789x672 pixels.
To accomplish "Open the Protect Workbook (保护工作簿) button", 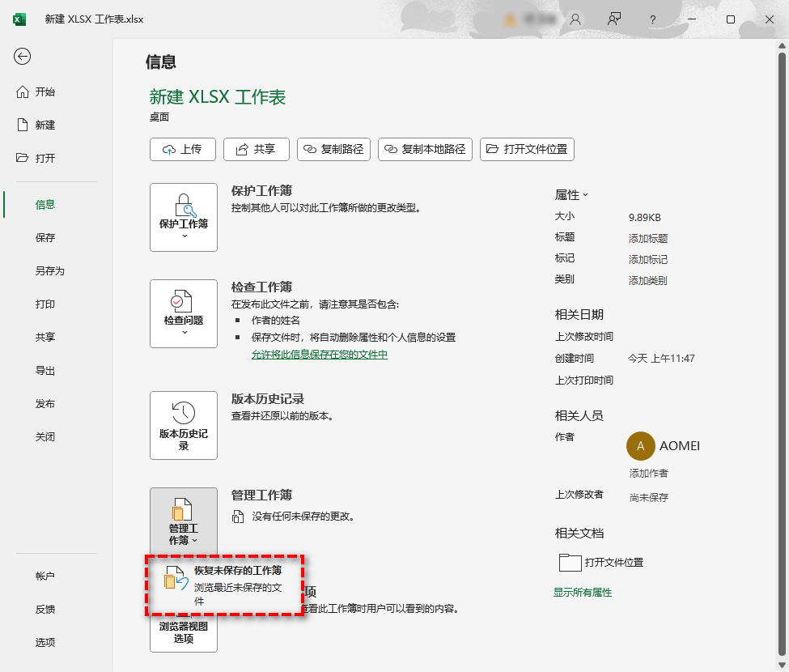I will click(184, 217).
